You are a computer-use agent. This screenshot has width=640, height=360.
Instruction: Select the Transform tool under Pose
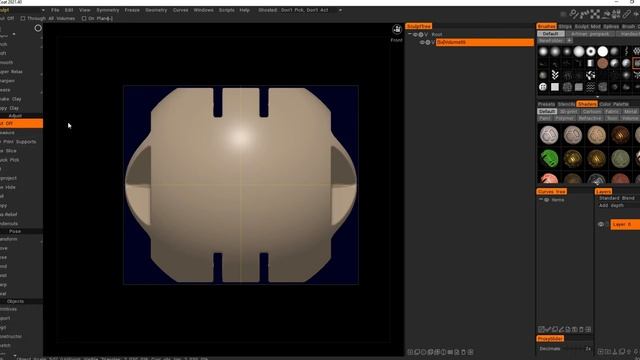pyautogui.click(x=21, y=239)
